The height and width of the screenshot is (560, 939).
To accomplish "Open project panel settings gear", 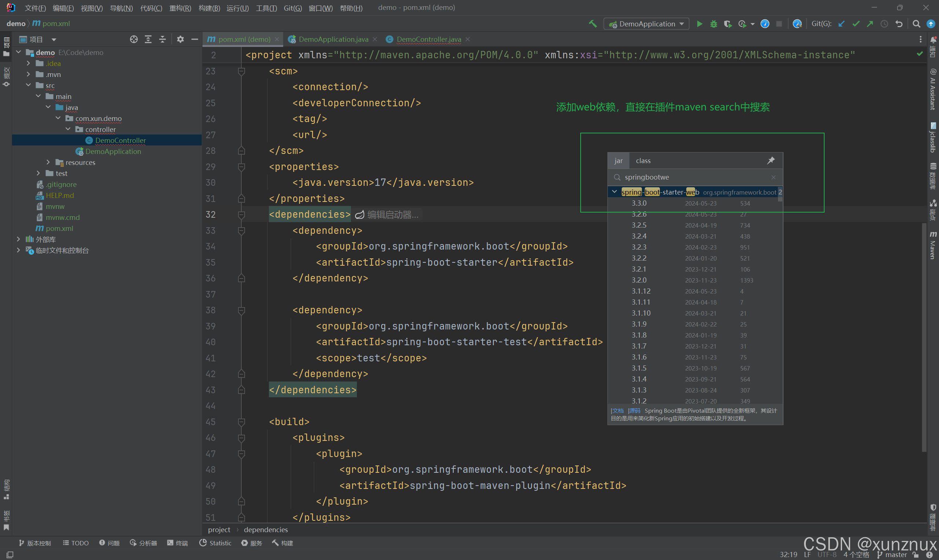I will click(180, 39).
